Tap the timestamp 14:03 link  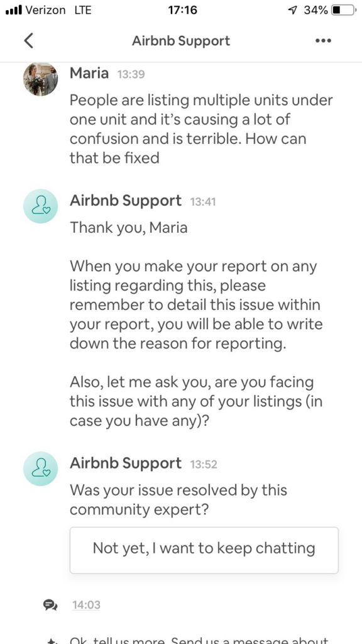[x=86, y=605]
